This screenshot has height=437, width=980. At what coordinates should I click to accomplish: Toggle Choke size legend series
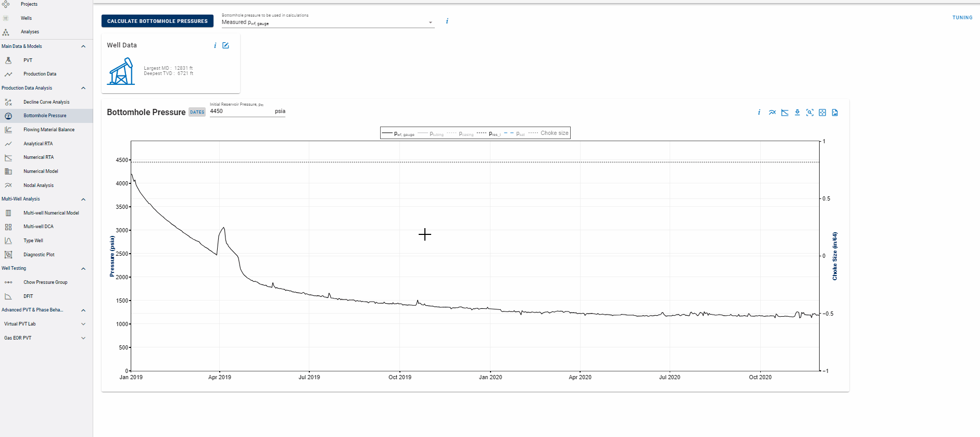coord(548,133)
